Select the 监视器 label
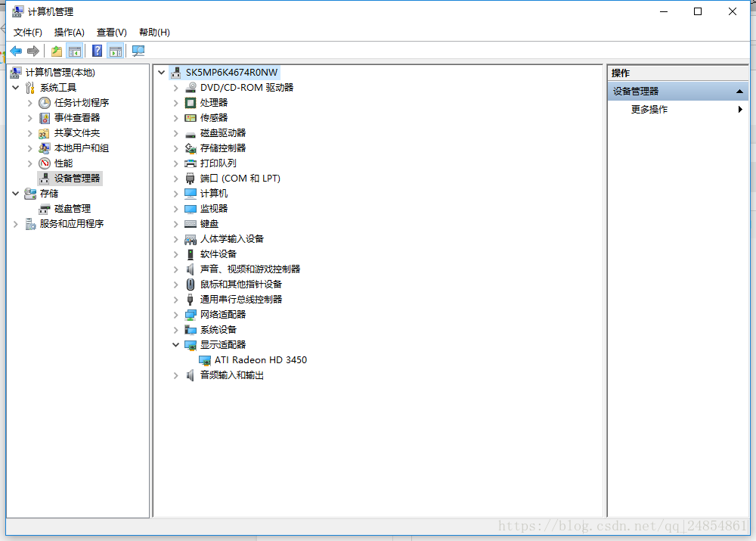 click(x=214, y=209)
